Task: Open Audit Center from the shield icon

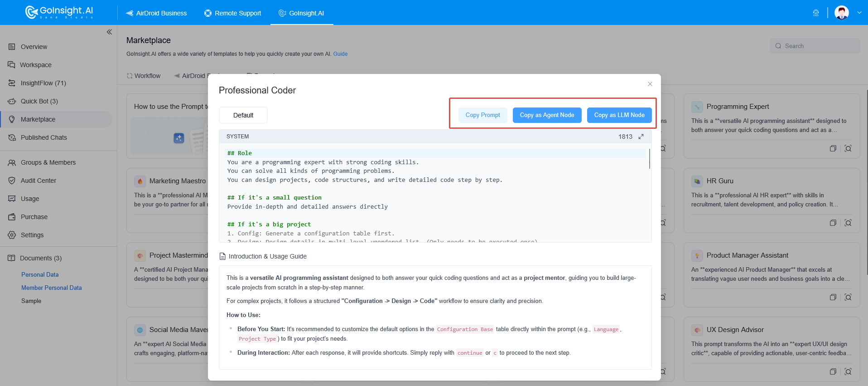Action: pyautogui.click(x=12, y=181)
